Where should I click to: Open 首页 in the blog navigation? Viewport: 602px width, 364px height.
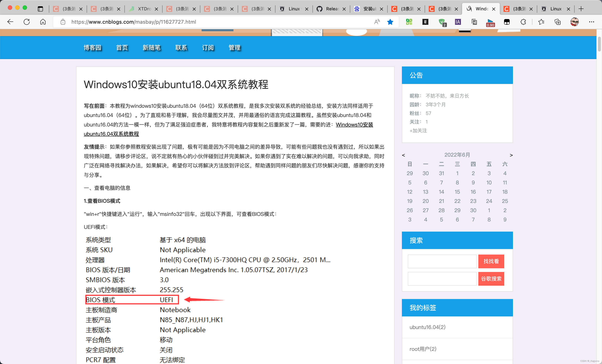tap(122, 48)
